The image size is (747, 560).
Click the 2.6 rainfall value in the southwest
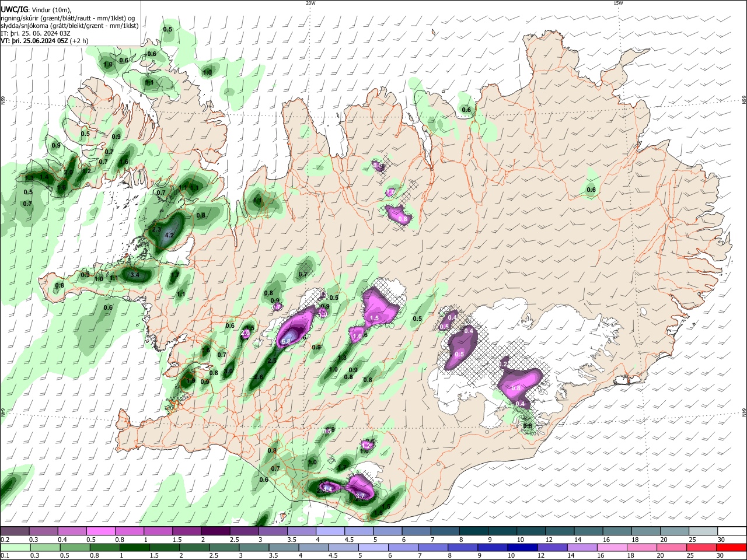click(259, 377)
